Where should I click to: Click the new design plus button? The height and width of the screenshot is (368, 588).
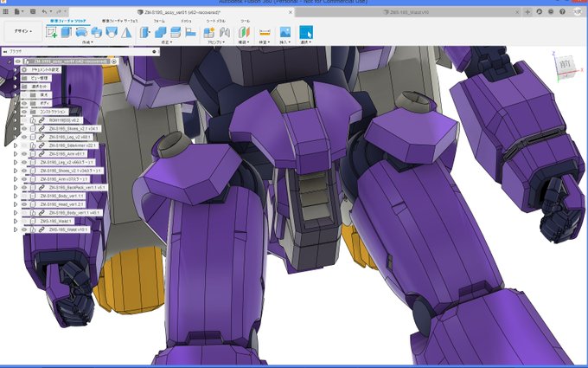(x=527, y=11)
